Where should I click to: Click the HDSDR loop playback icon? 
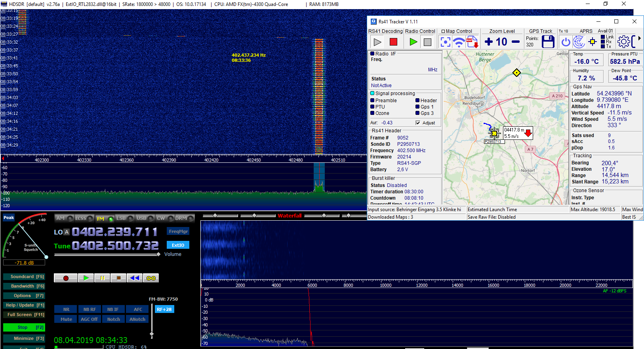click(151, 278)
